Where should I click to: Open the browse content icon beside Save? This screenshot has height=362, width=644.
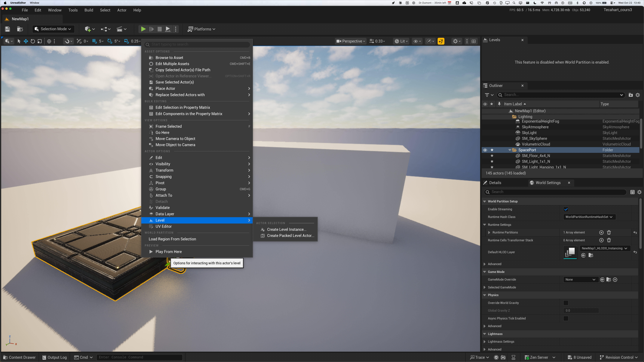(x=20, y=29)
